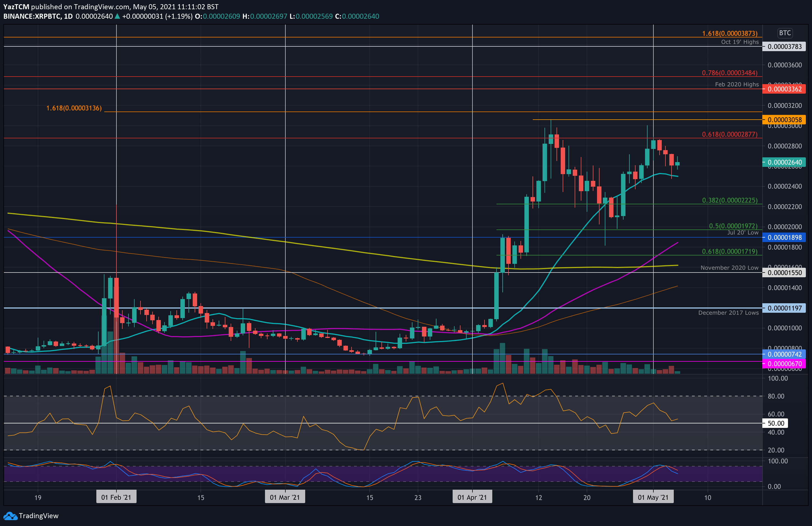The width and height of the screenshot is (812, 526).
Task: Select the RSI 80.00 axis tick
Action: (x=776, y=396)
